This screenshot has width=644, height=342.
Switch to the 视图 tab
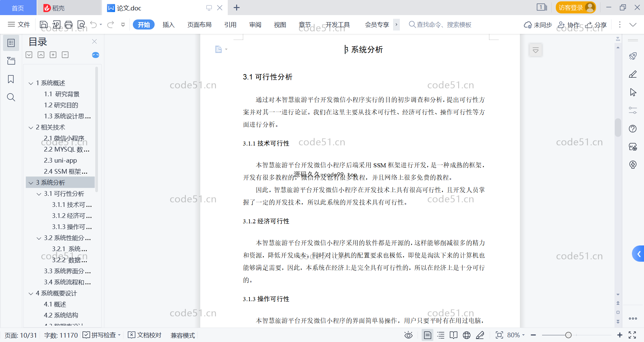[x=280, y=25]
